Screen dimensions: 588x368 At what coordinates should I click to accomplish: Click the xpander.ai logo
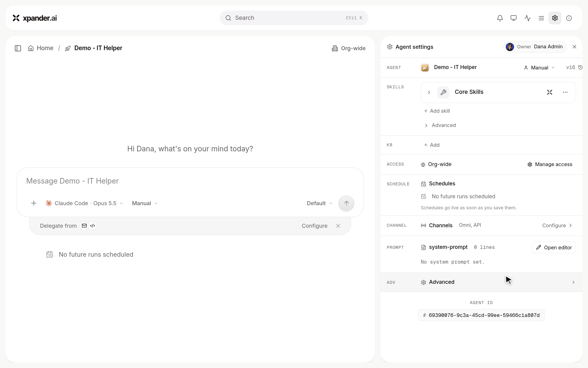coord(34,18)
